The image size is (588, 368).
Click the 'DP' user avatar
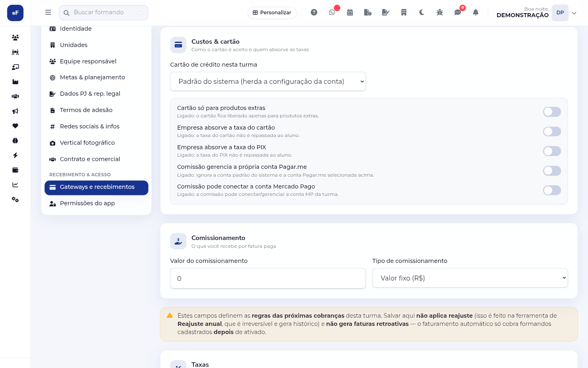click(560, 13)
